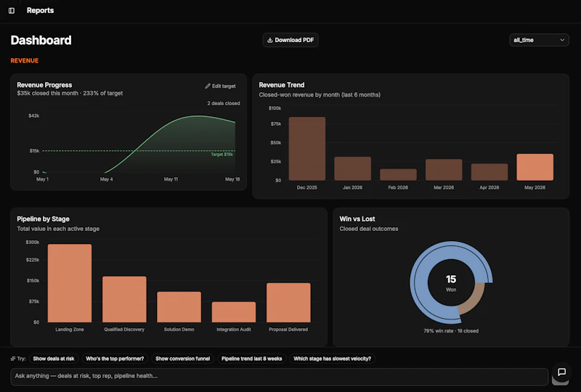581x392 pixels.
Task: Click the Closed deal outcomes subtitle
Action: point(369,229)
